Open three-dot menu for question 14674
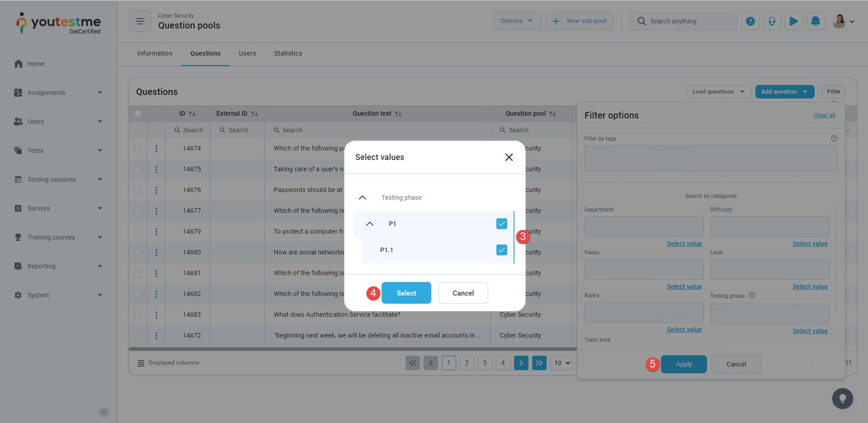This screenshot has width=868, height=423. (x=156, y=149)
